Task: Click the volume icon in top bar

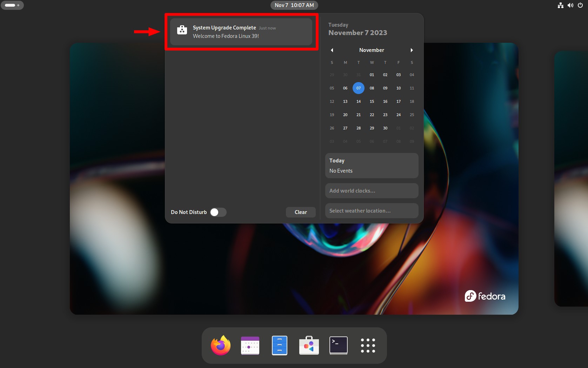Action: [x=570, y=5]
